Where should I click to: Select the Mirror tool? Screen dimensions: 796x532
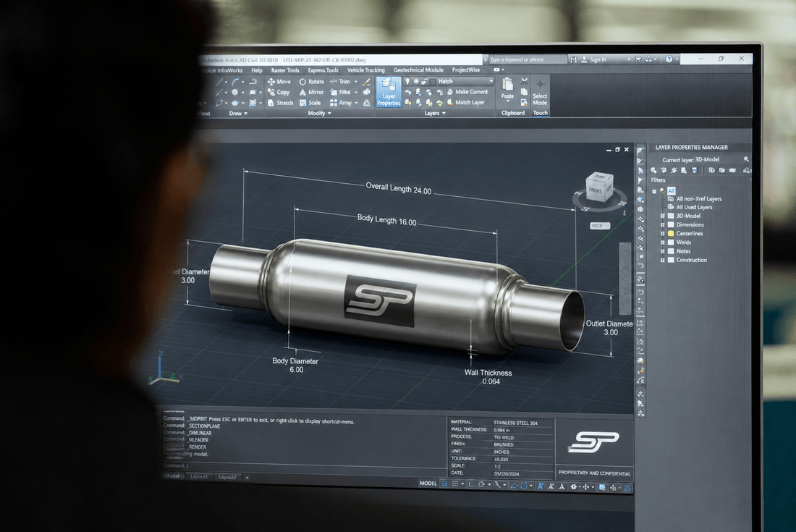point(311,93)
